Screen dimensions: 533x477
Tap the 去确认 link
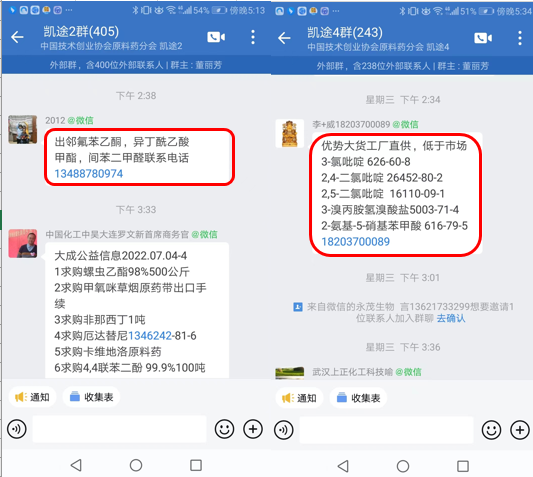(x=451, y=318)
